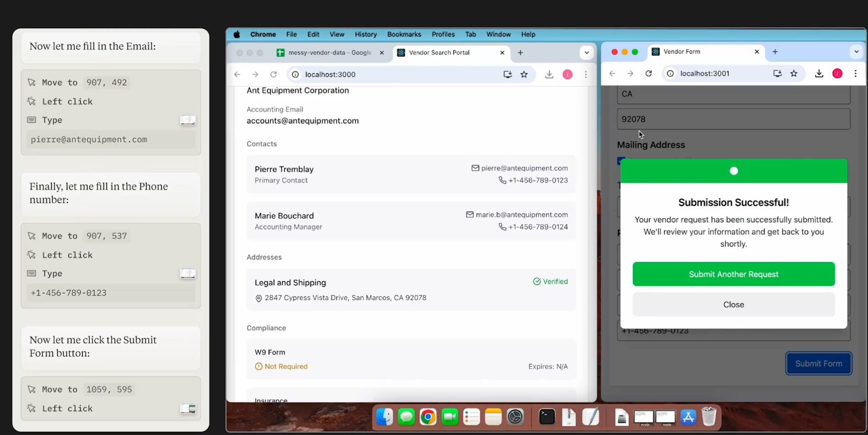Launch Terminal from the dock
The height and width of the screenshot is (435, 868).
(547, 417)
